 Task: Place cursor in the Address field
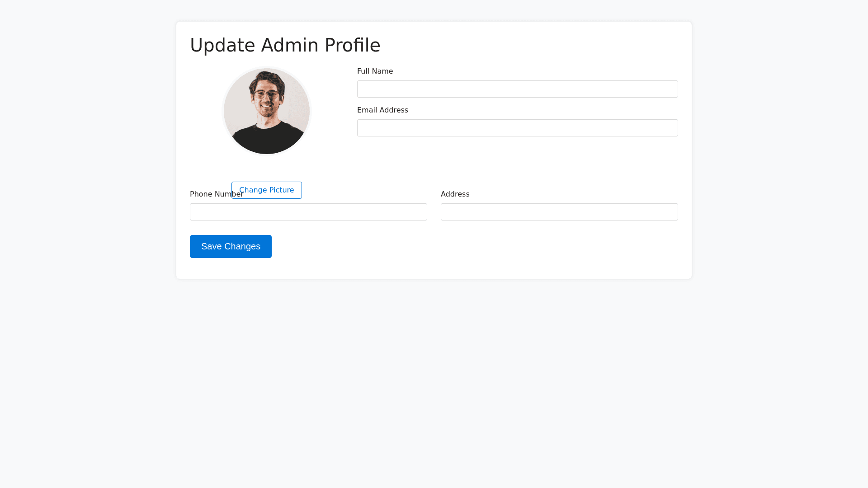pos(559,212)
